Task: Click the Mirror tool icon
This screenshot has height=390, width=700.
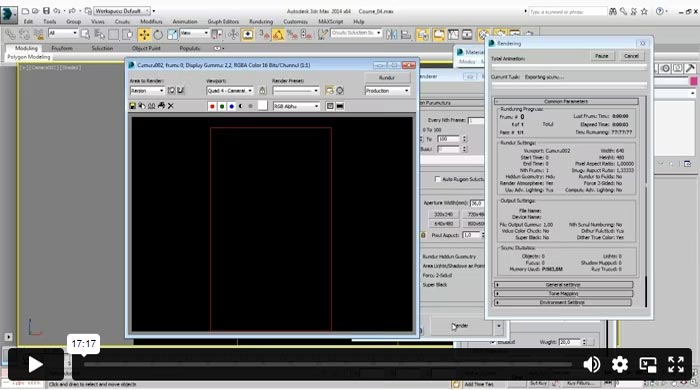Action: pos(392,34)
